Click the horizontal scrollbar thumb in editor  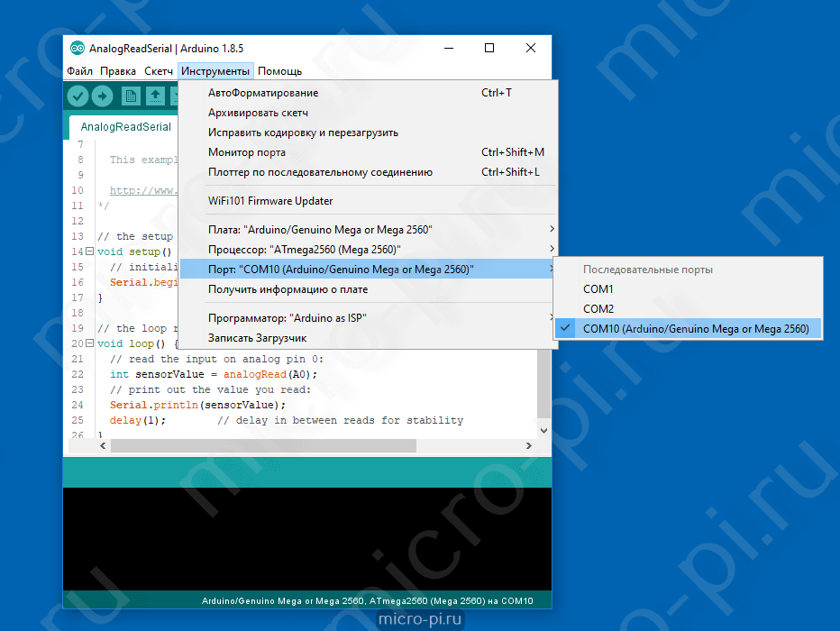[x=263, y=445]
